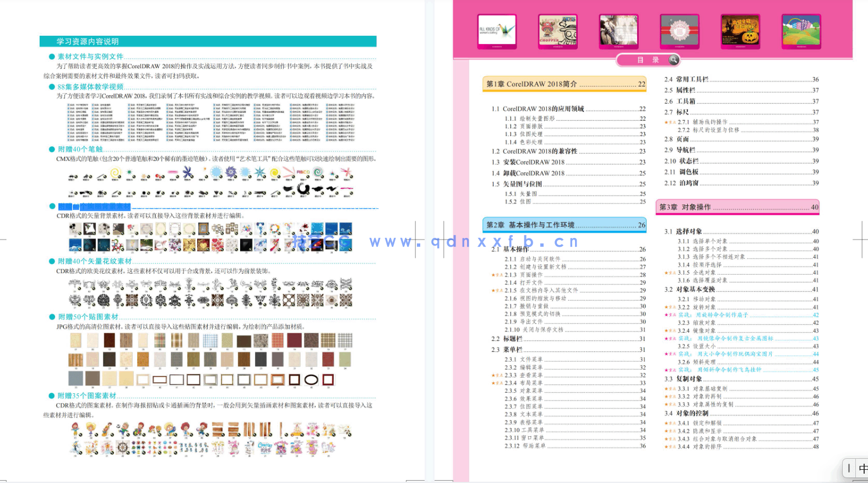Click entry 2.1.8 预览模式的切换
Screen dimensions: 868x483
[x=575, y=314]
